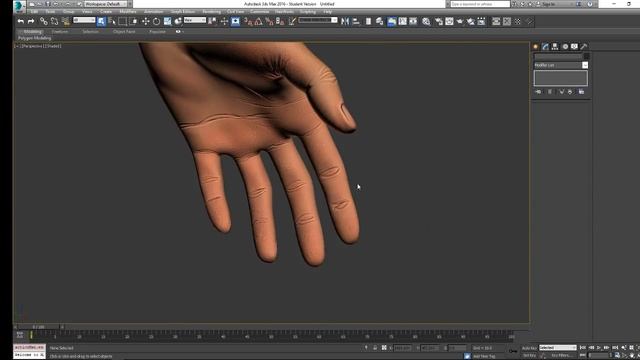
Task: Click the Select and Manipulate icon
Action: 224,21
